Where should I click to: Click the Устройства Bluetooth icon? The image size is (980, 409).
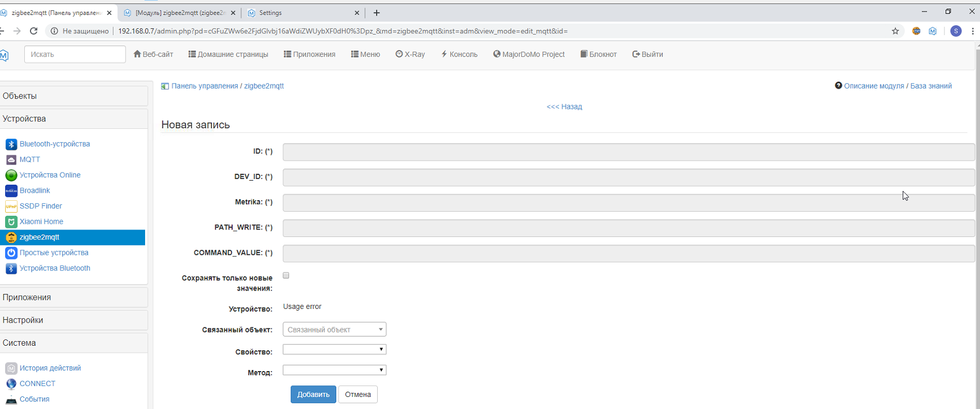[11, 268]
